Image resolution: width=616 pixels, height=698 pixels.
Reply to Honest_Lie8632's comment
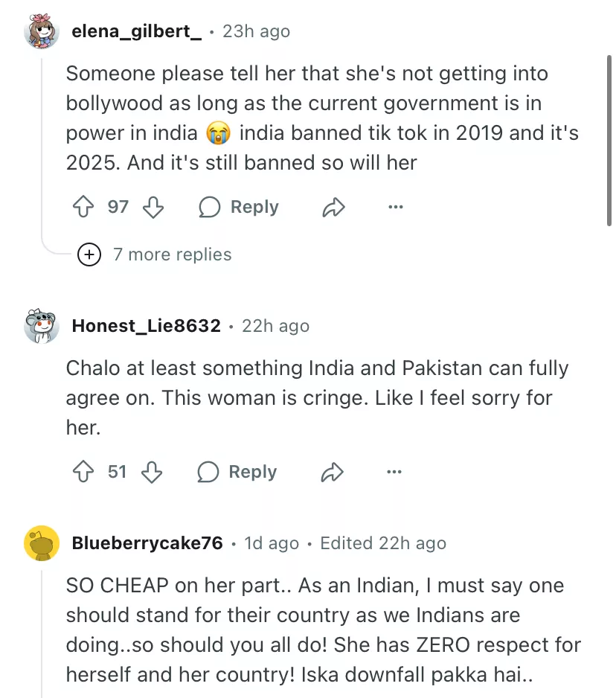click(x=237, y=472)
